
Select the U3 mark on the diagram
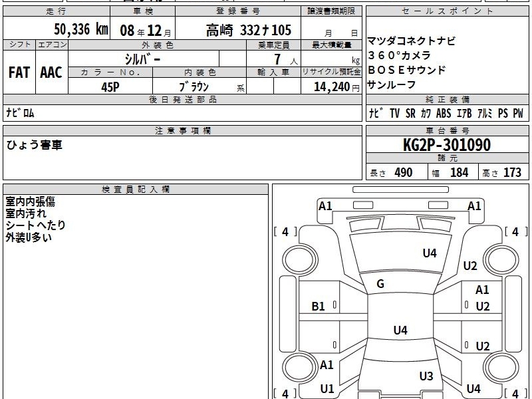(426, 376)
